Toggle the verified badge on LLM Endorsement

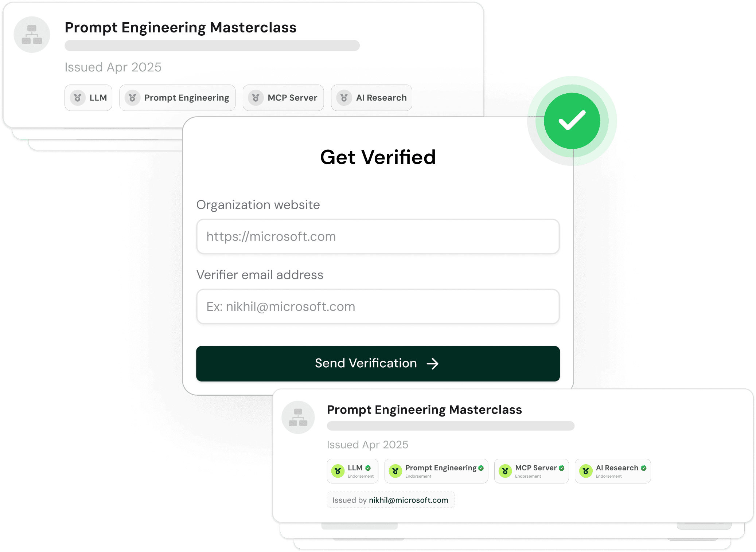tap(367, 467)
